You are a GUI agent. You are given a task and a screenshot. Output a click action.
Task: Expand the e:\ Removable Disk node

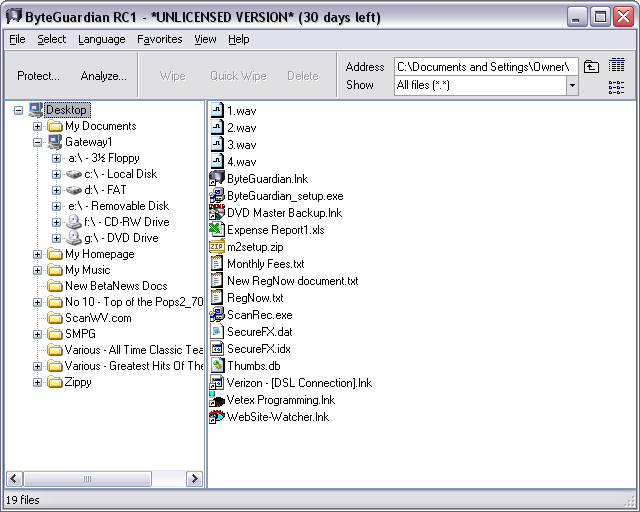(56, 206)
